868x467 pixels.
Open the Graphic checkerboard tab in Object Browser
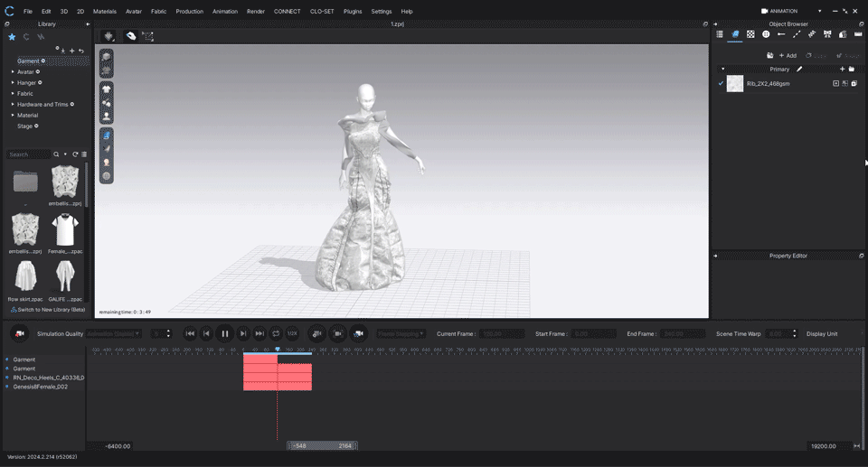point(750,34)
